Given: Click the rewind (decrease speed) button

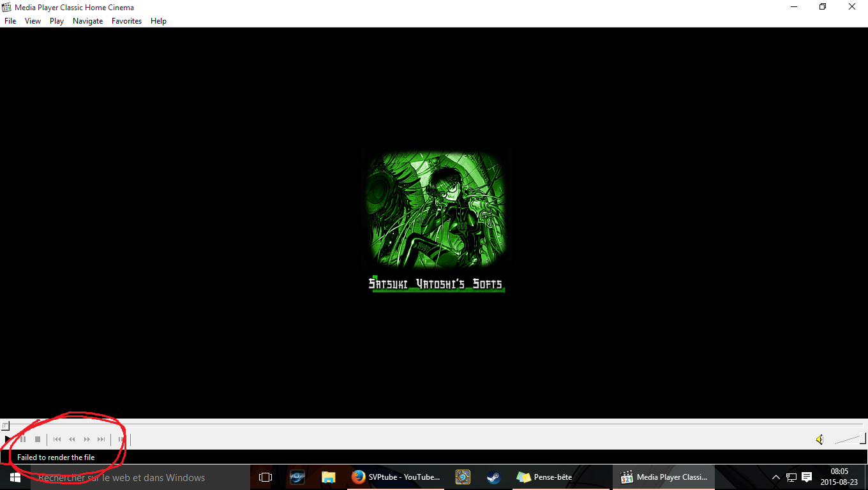Looking at the screenshot, I should point(72,440).
